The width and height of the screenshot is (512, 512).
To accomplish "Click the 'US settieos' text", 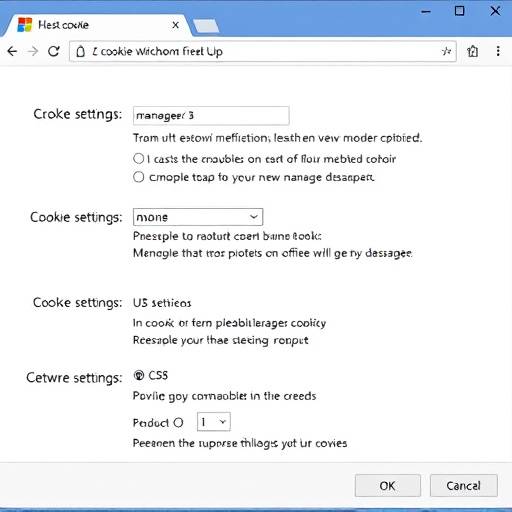I will (x=162, y=303).
